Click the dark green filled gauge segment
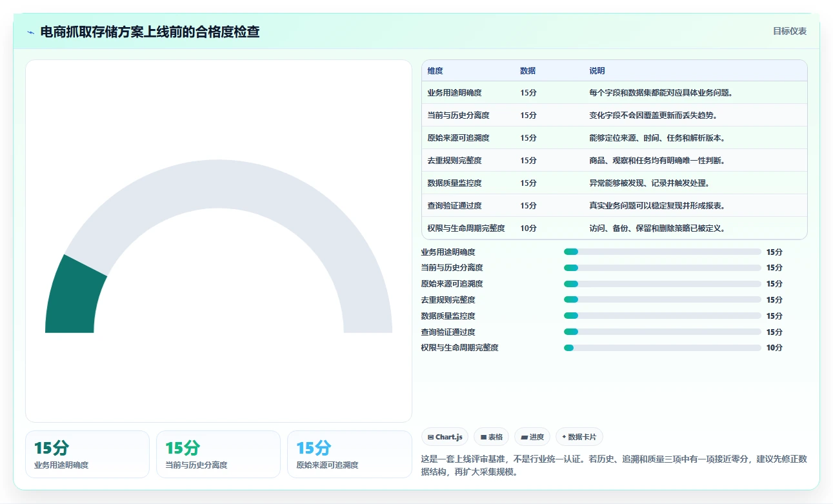Screen dimensions: 833x504 tap(75, 295)
